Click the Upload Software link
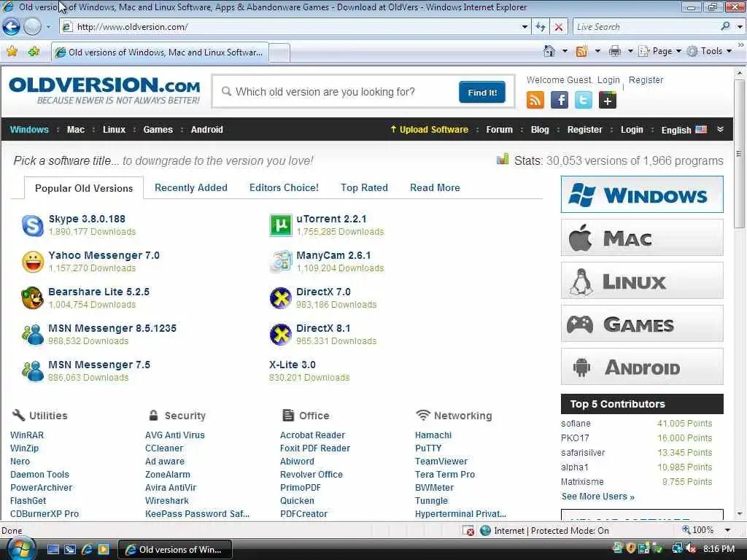The height and width of the screenshot is (560, 747). click(x=429, y=130)
